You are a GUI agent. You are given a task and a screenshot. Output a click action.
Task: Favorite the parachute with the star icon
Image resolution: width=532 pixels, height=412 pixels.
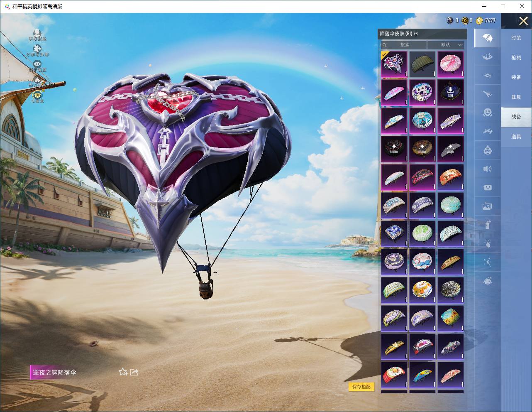pos(123,372)
